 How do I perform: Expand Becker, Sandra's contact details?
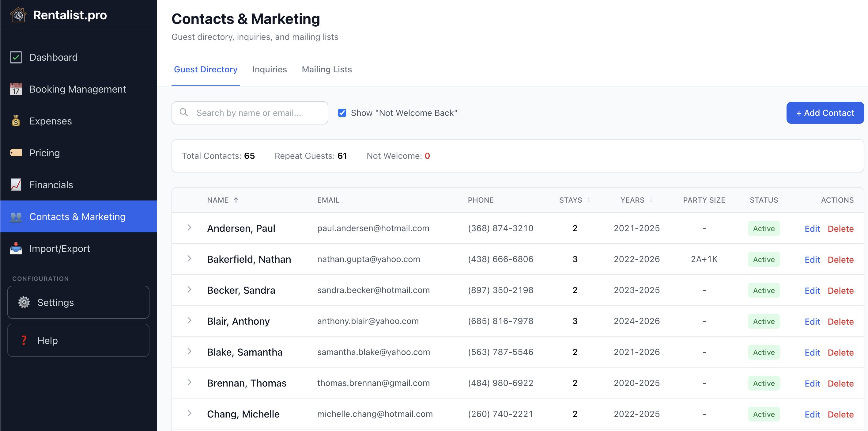(x=190, y=290)
